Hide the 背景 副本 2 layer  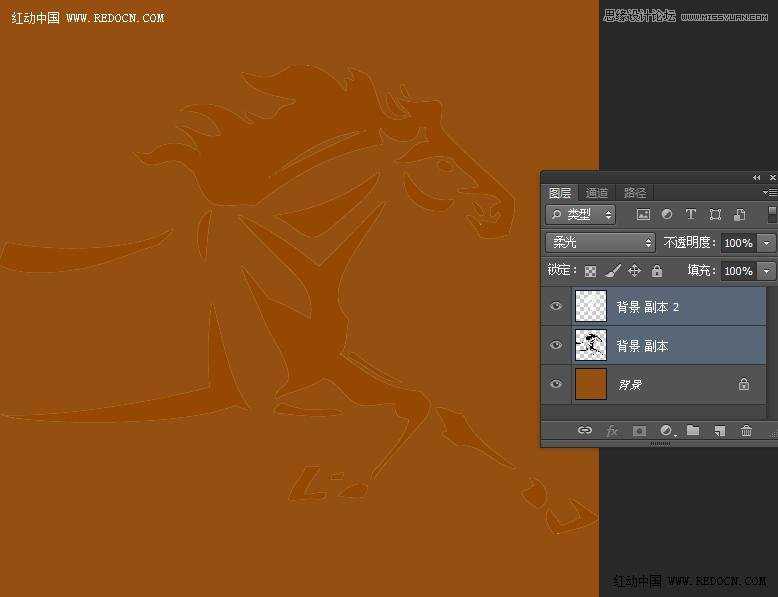point(557,307)
